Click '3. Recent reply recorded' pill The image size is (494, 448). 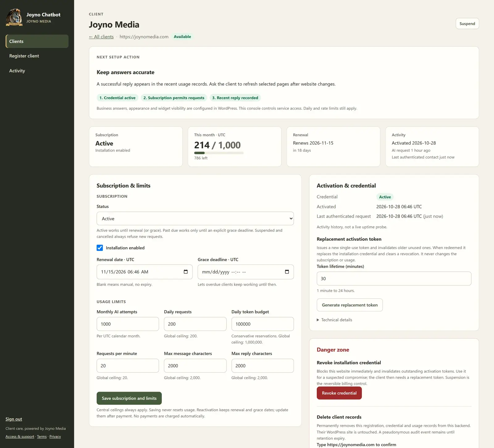click(x=235, y=98)
